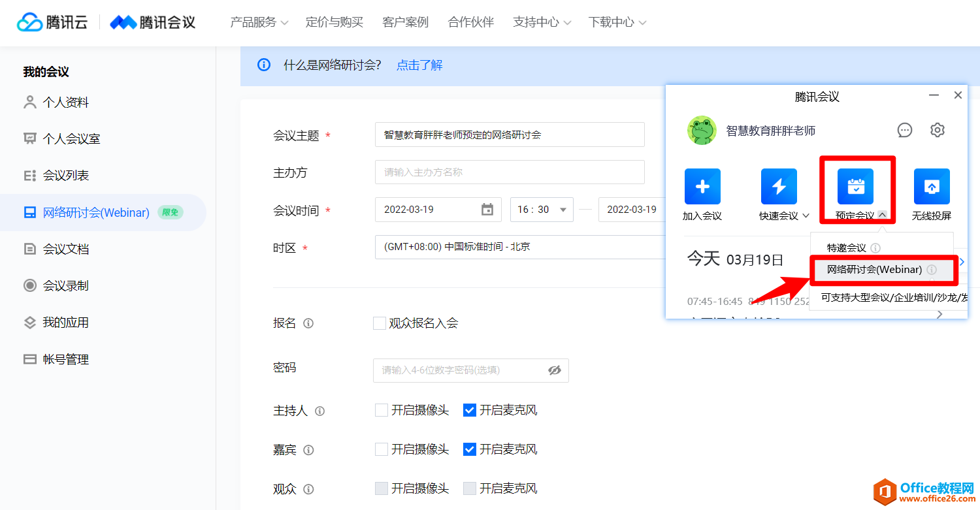Open 会议文档 in the sidebar
Image resolution: width=980 pixels, height=510 pixels.
(x=65, y=249)
